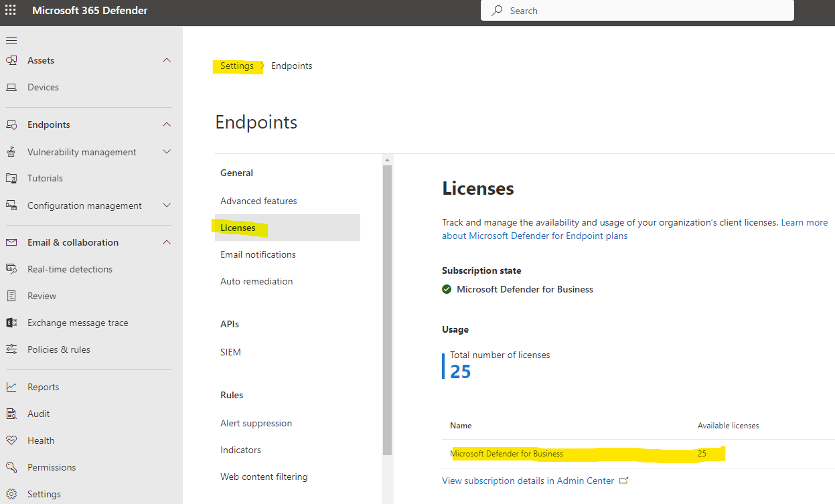Collapse the Endpoints section chevron
The image size is (835, 504).
pos(167,124)
